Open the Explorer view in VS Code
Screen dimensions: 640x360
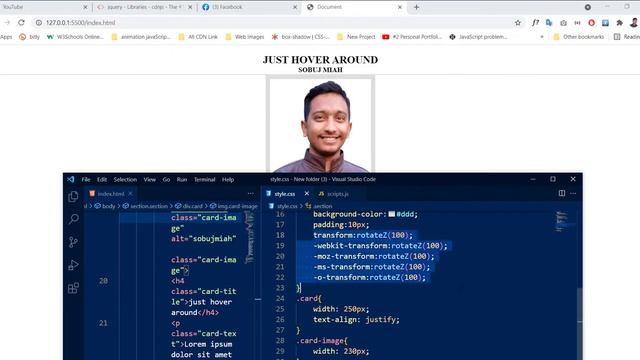[73, 197]
